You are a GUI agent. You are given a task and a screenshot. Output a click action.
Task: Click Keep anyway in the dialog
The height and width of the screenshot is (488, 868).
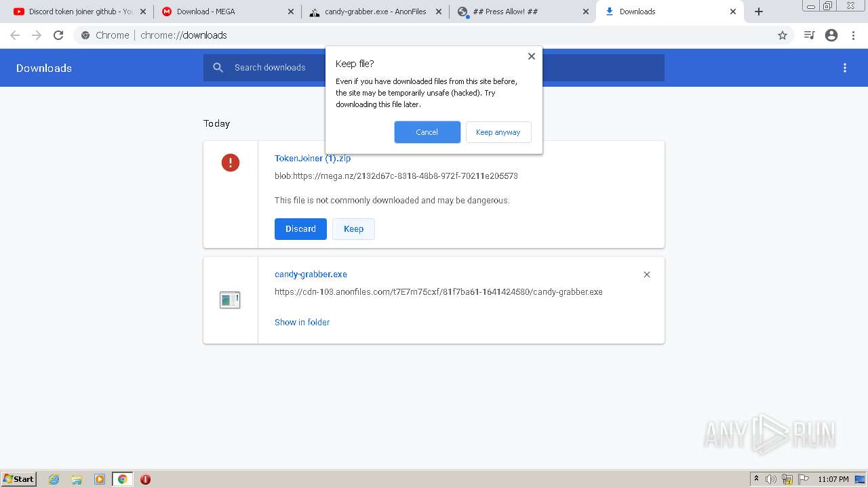point(498,132)
